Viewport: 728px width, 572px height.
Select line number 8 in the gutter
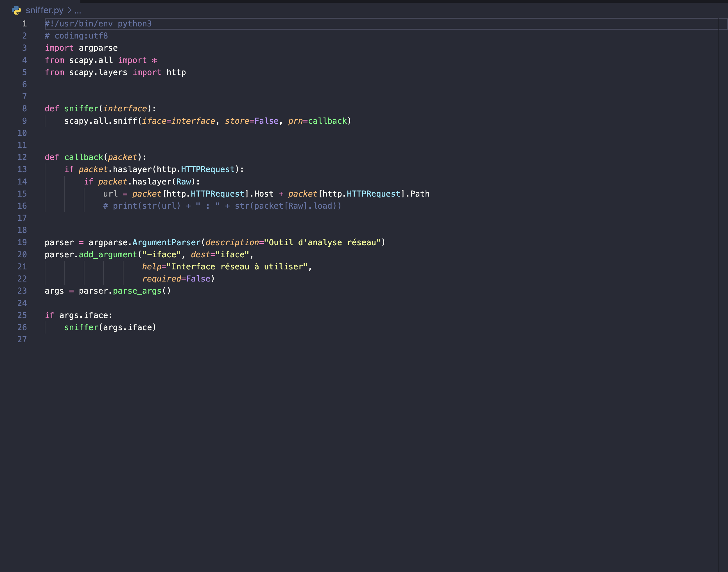(x=24, y=109)
